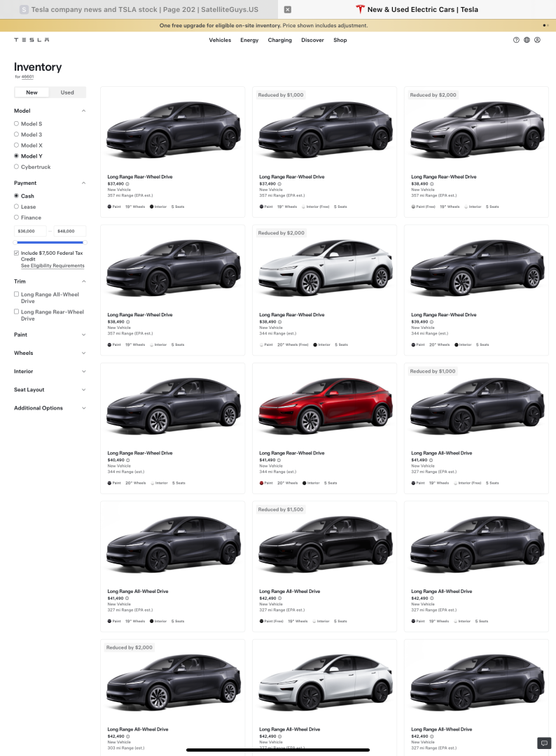556x756 pixels.
Task: Open the globe region selector icon
Action: click(527, 40)
